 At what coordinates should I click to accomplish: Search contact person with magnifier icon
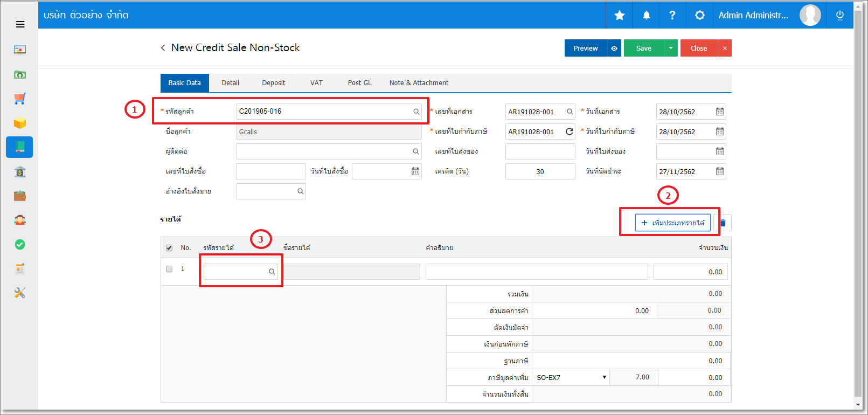[x=416, y=151]
